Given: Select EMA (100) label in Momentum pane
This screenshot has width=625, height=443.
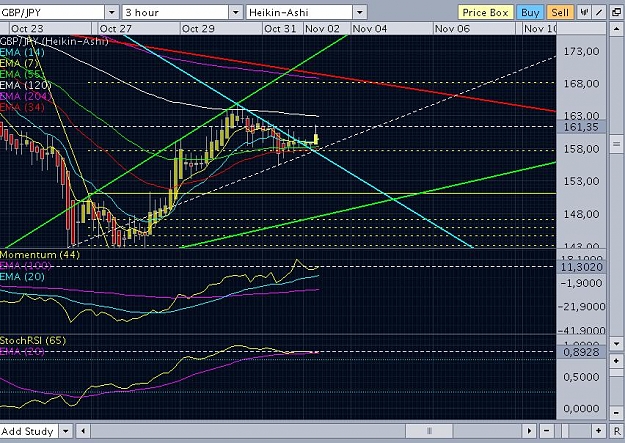Looking at the screenshot, I should click(x=26, y=266).
